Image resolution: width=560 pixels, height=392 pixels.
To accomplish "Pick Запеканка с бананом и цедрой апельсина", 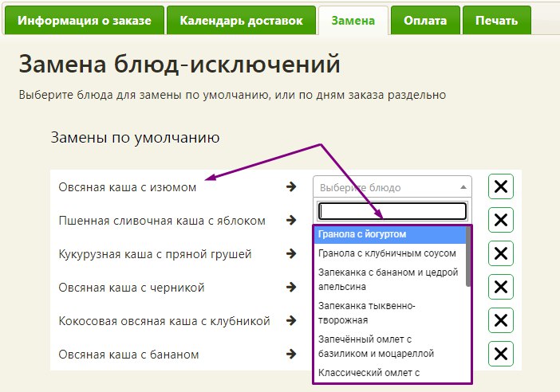I will pyautogui.click(x=387, y=279).
